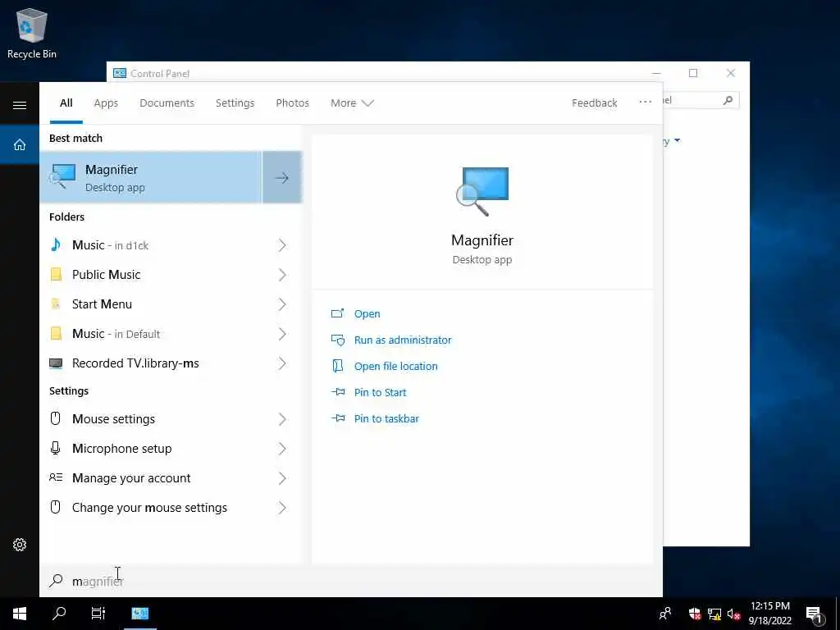
Task: Click the Windows Security shield tray icon
Action: coord(695,614)
